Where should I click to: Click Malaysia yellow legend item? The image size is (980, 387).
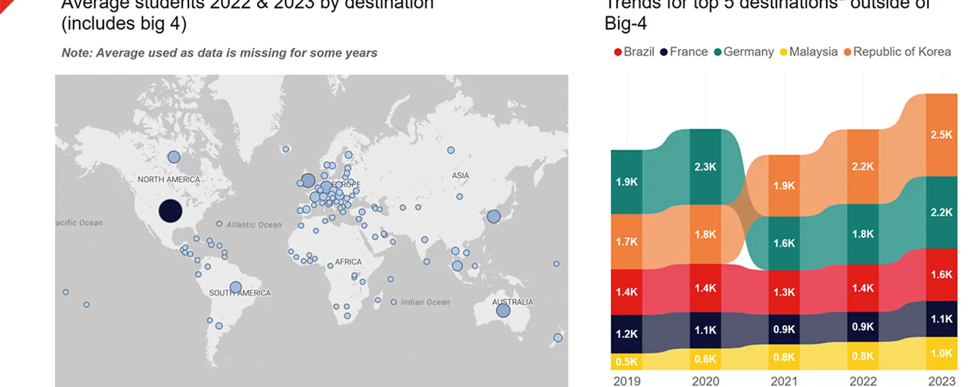tap(809, 52)
